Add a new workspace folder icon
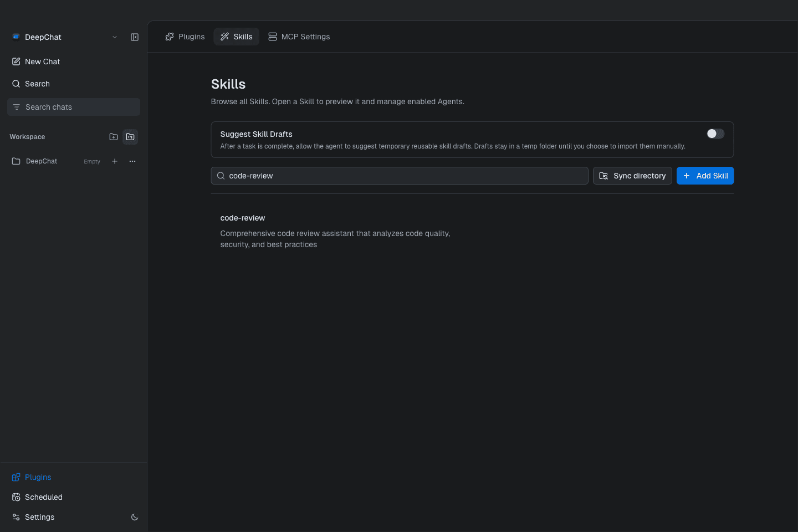 pyautogui.click(x=114, y=137)
